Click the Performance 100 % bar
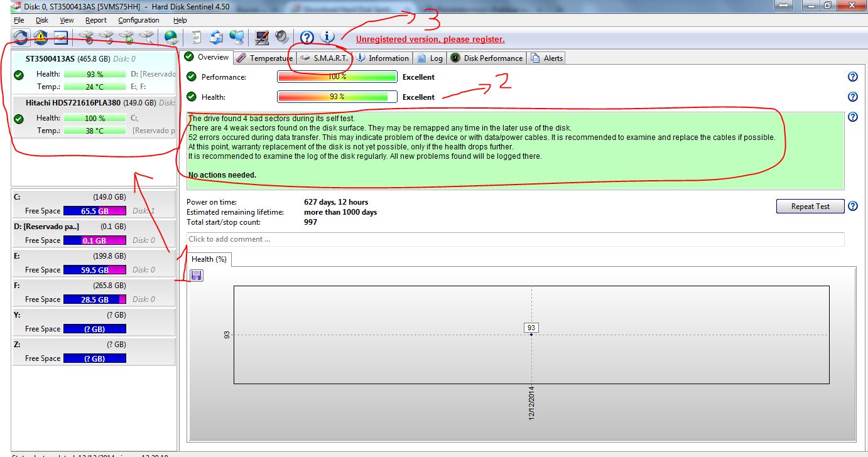 337,77
